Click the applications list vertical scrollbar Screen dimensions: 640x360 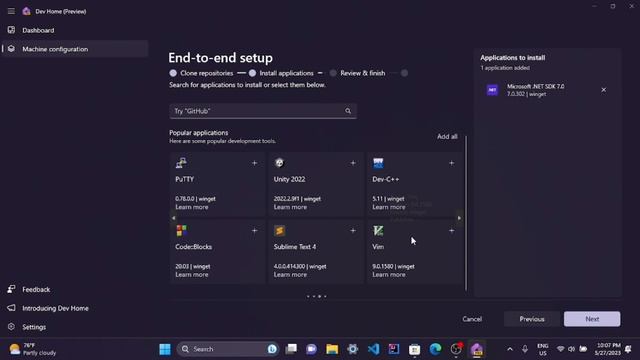[x=466, y=212]
